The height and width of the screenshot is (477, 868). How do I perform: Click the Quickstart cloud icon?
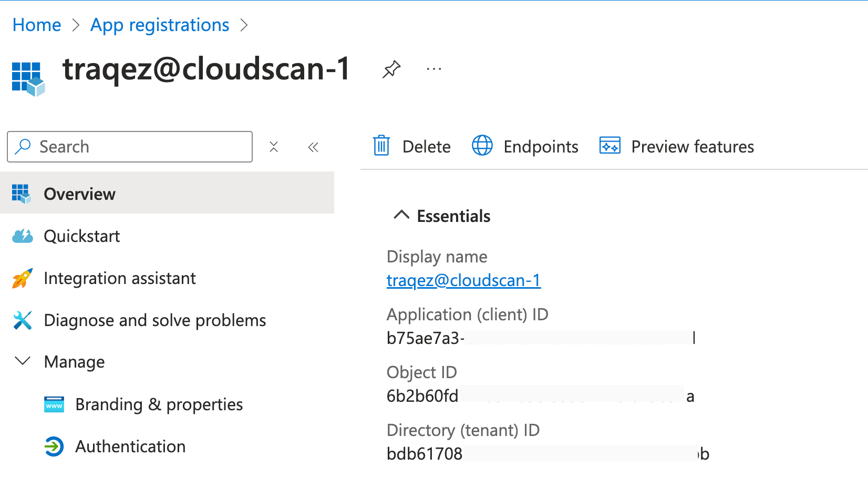click(x=23, y=236)
